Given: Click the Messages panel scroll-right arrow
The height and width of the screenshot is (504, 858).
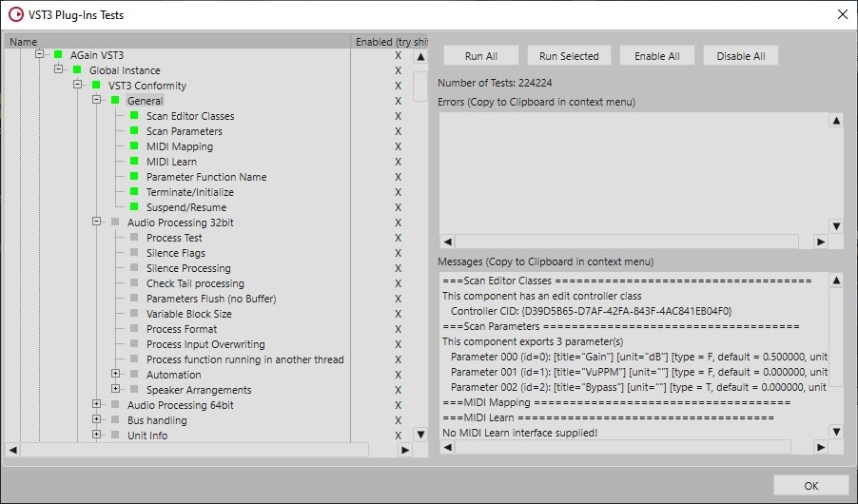Looking at the screenshot, I should (821, 447).
